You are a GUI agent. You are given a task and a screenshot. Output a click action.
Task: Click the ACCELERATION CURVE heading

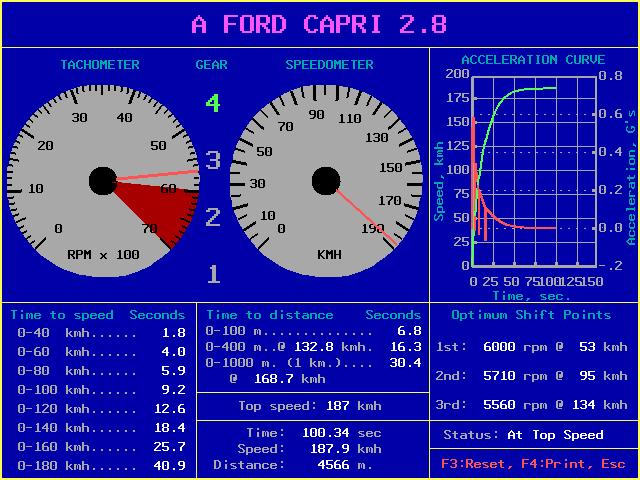(x=533, y=60)
